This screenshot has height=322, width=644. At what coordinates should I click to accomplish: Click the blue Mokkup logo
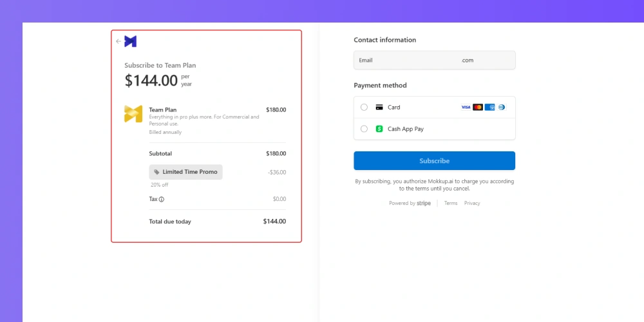point(131,41)
